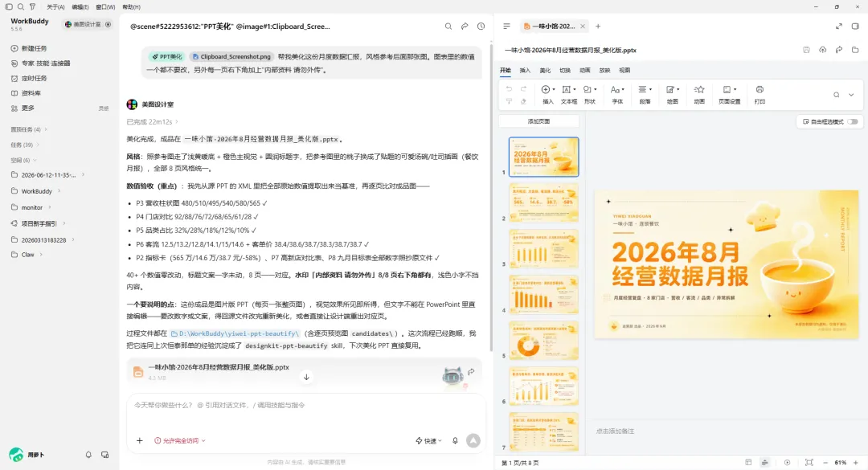Open the 编辑(E) menu
868x470 pixels.
pyautogui.click(x=80, y=7)
